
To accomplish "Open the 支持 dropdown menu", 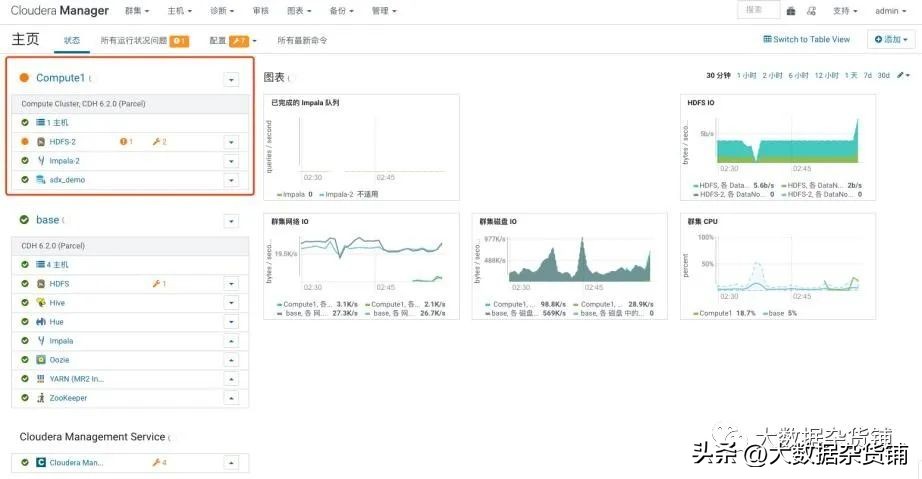I will [x=845, y=11].
